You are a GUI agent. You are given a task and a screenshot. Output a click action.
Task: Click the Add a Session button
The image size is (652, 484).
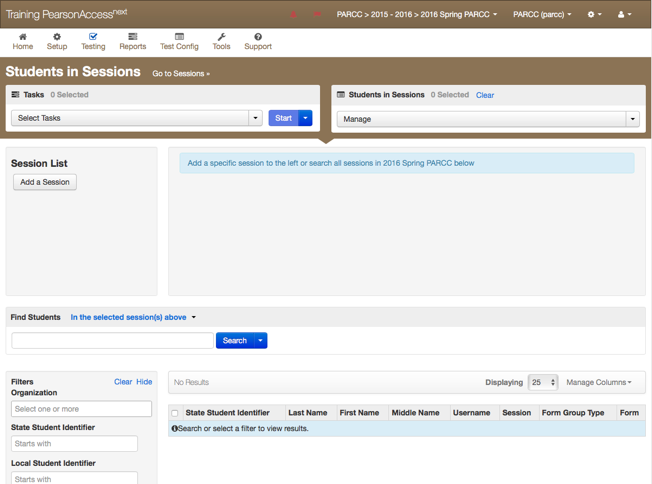pos(45,182)
